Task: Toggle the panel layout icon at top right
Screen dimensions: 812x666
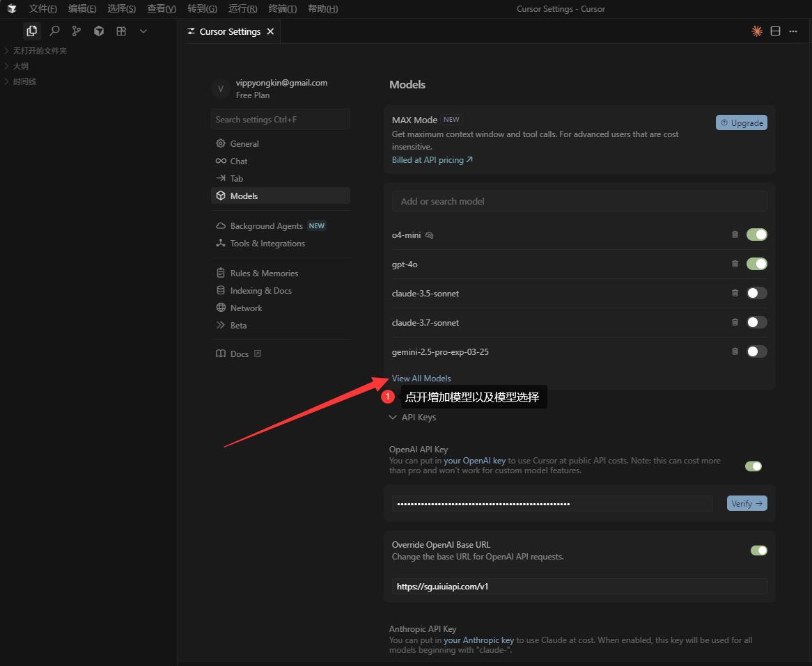Action: click(775, 31)
